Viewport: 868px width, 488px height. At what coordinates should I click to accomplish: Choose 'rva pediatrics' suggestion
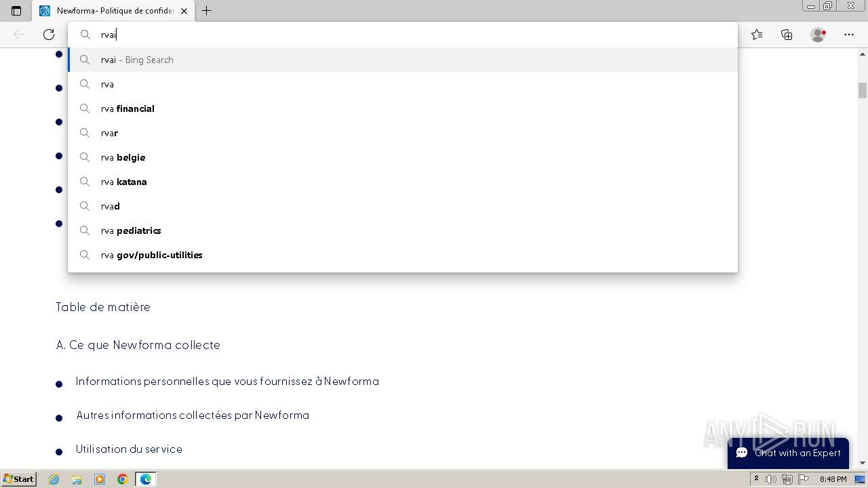click(403, 230)
